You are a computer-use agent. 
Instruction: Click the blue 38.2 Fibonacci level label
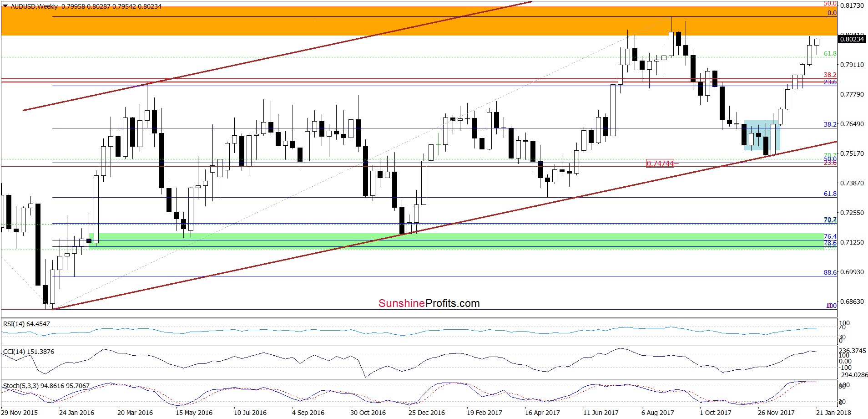(830, 124)
